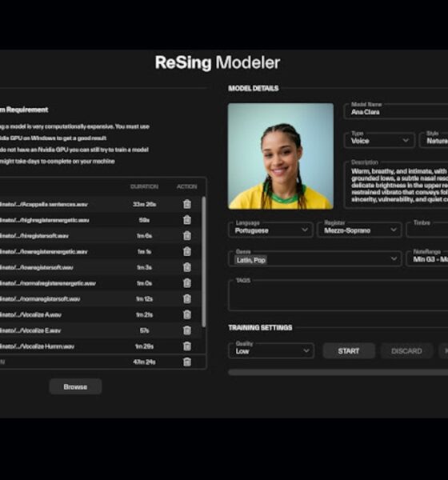Screen dimensions: 448x480
Task: Trash the lowregisterenergetic.wav file
Action: [186, 252]
